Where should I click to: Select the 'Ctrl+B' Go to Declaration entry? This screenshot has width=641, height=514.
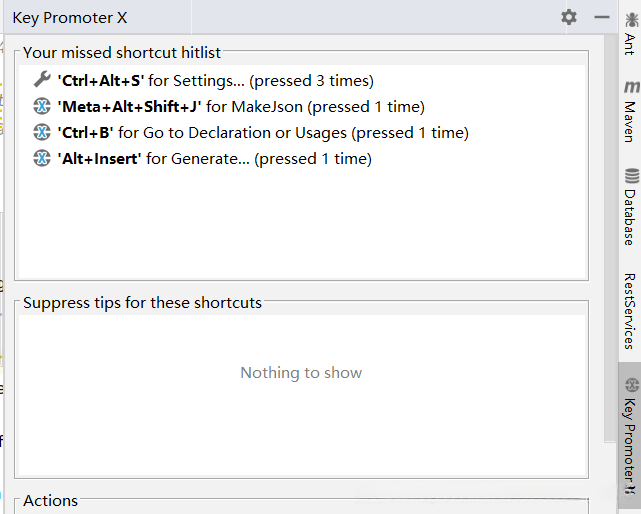[x=263, y=132]
